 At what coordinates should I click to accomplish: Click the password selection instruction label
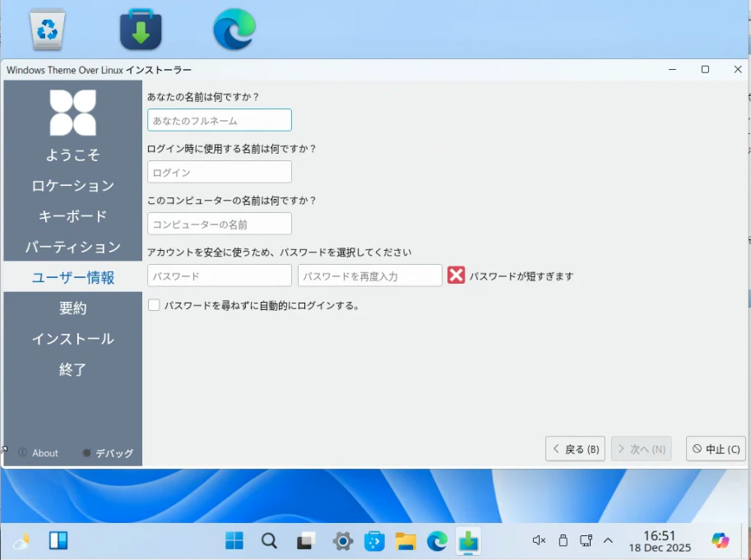[x=279, y=252]
